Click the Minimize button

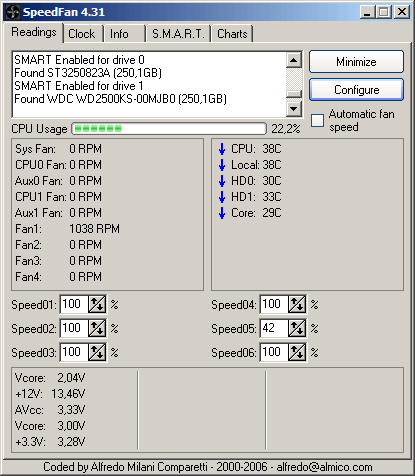pyautogui.click(x=356, y=62)
